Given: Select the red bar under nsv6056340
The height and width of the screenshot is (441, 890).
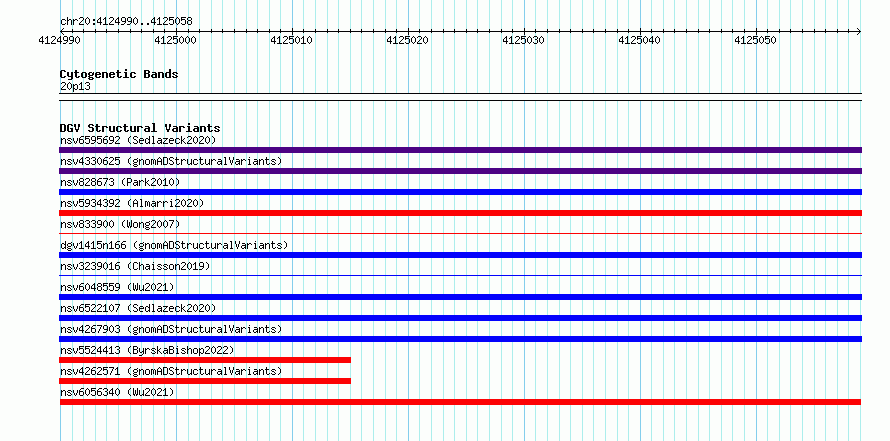Looking at the screenshot, I should pos(460,402).
